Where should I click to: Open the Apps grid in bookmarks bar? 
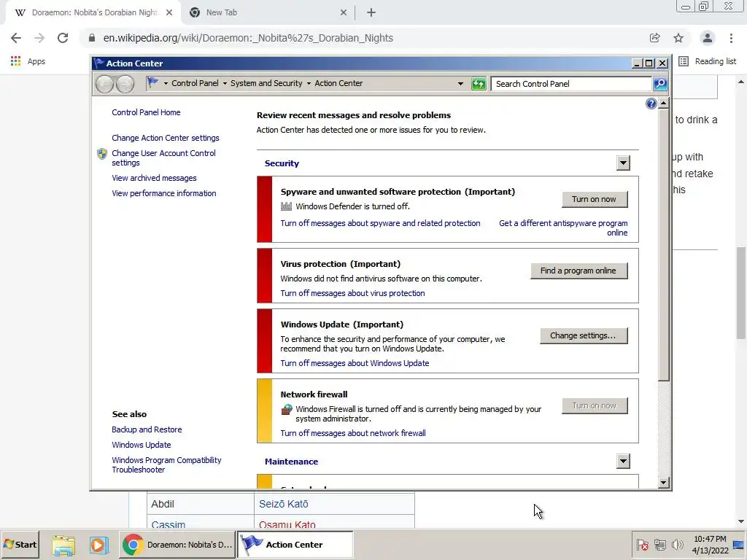pos(16,61)
